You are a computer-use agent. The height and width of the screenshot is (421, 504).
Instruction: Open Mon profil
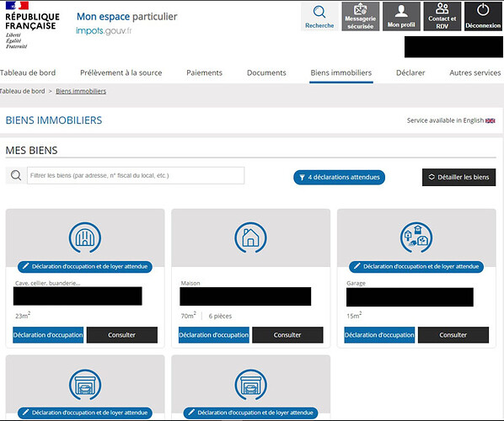click(x=401, y=17)
